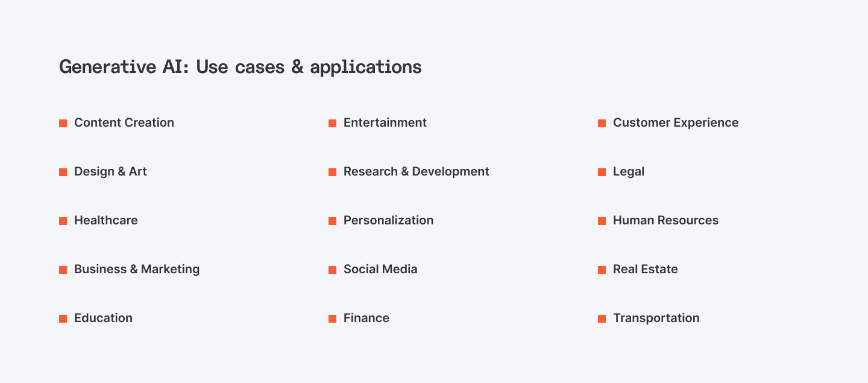Select the Personalization label
The image size is (868, 383).
pyautogui.click(x=388, y=220)
